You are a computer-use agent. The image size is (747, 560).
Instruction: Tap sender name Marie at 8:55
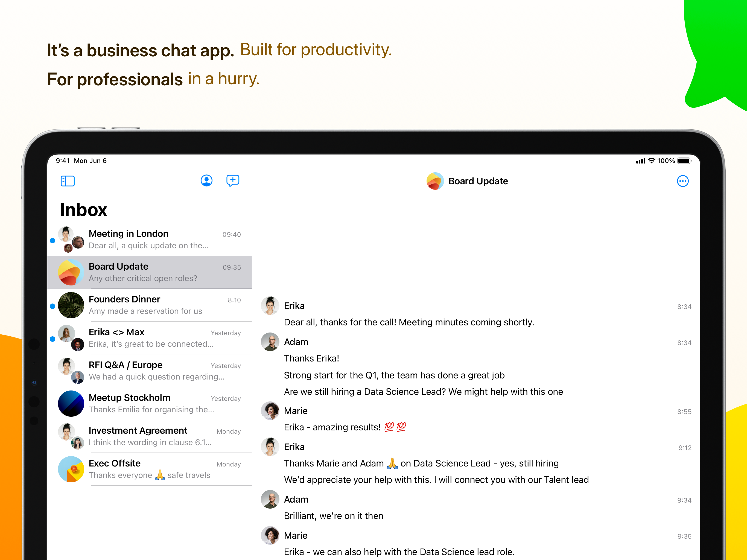pyautogui.click(x=296, y=411)
